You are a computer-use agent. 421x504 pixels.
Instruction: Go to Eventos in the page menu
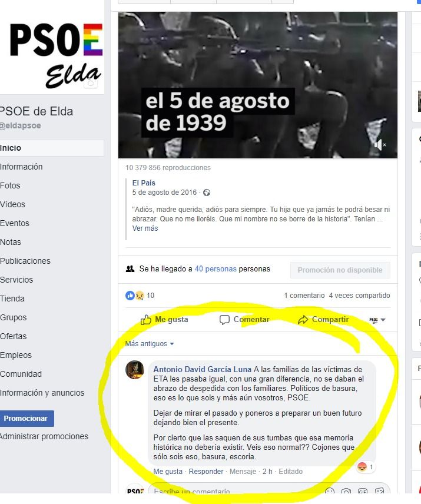pyautogui.click(x=15, y=223)
